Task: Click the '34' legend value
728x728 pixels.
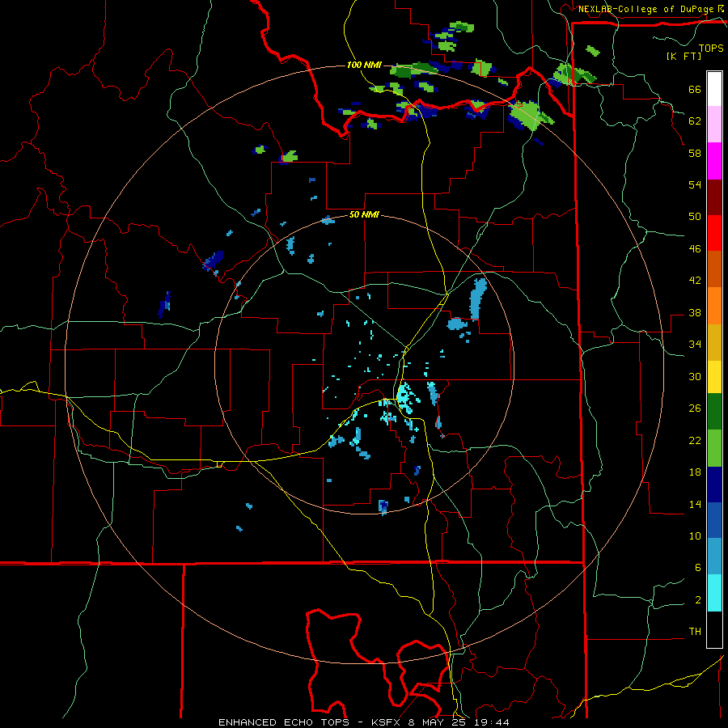Action: pos(695,344)
